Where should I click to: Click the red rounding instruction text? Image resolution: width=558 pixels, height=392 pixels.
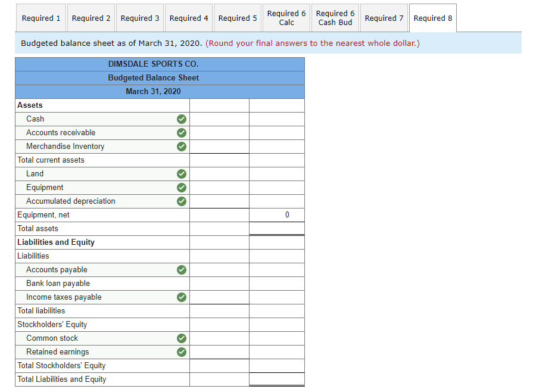313,43
